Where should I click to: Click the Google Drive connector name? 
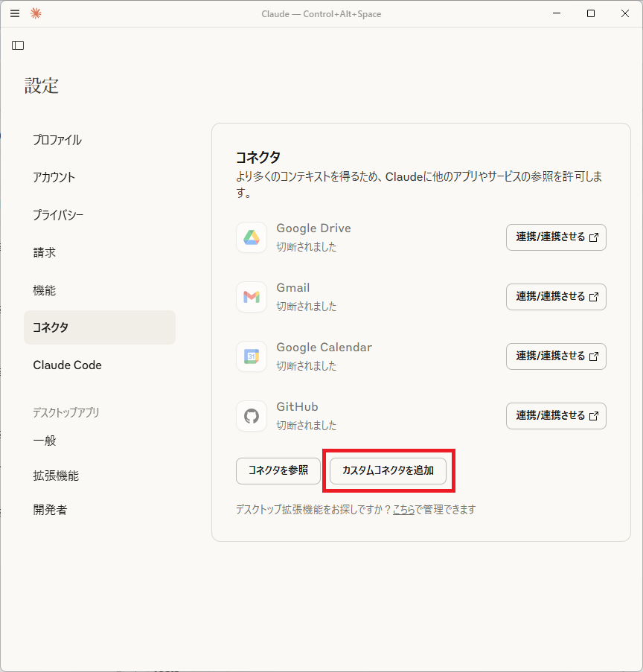(x=314, y=229)
